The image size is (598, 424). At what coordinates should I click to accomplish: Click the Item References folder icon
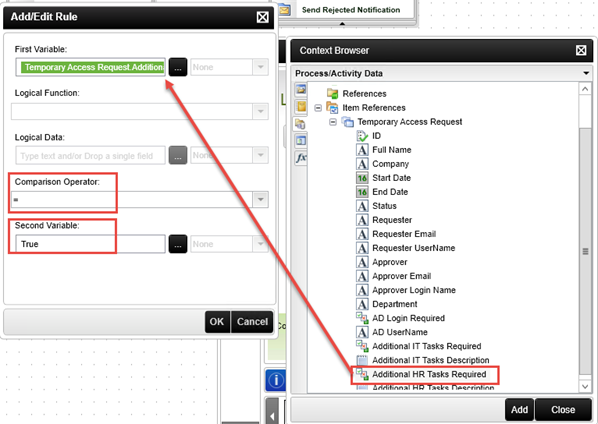[332, 108]
